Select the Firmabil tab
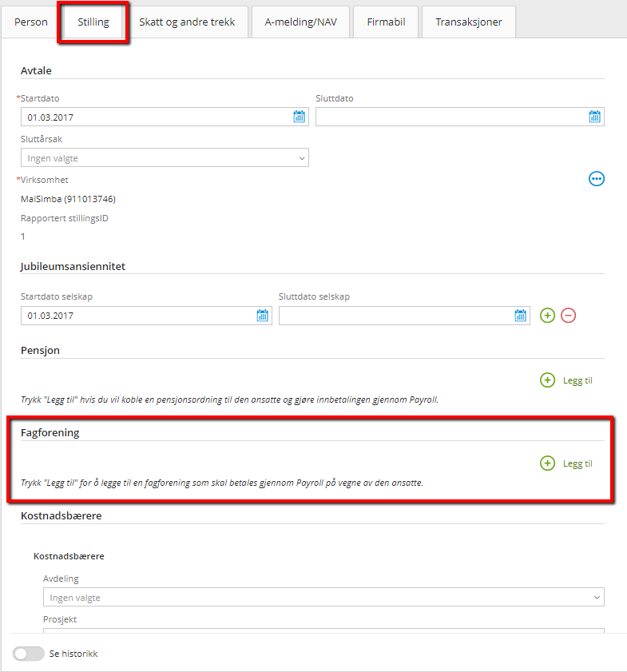 pos(386,22)
